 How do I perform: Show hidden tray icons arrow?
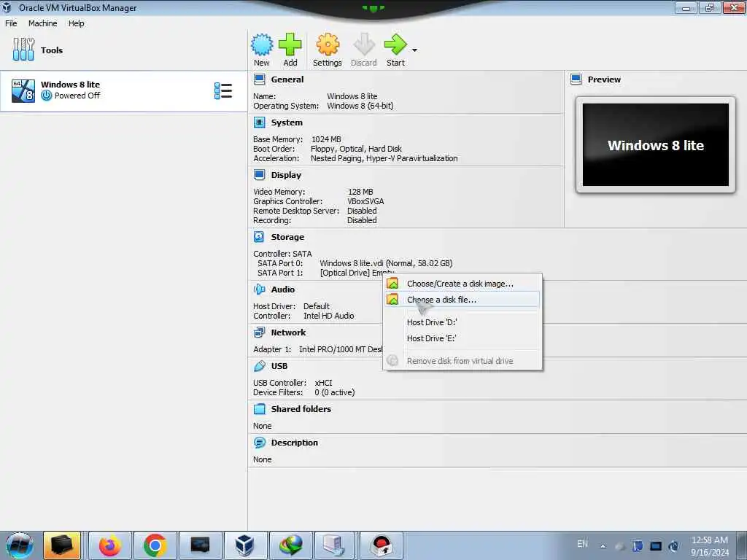click(x=603, y=546)
